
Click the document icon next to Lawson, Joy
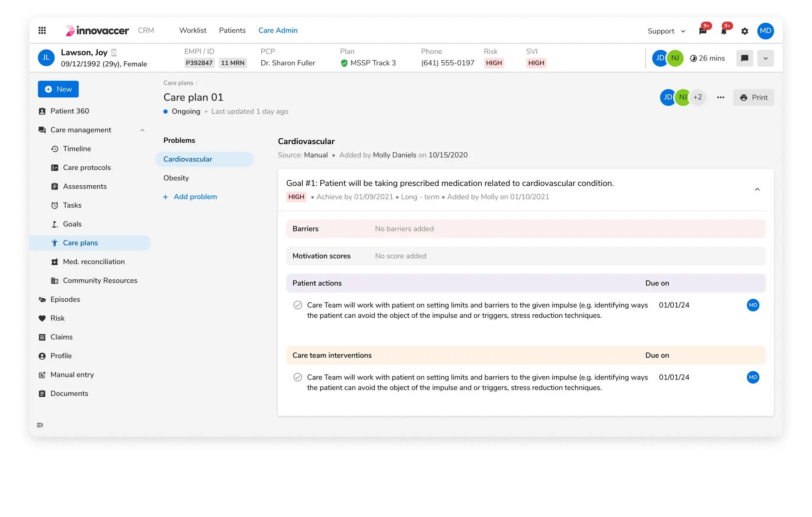(114, 52)
